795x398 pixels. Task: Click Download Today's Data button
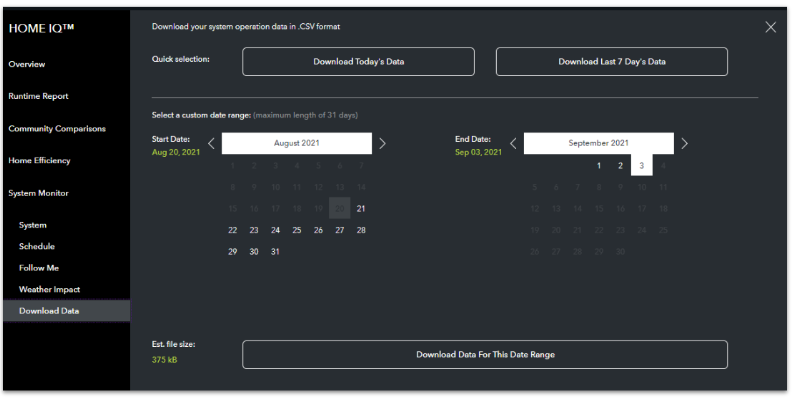(x=358, y=62)
